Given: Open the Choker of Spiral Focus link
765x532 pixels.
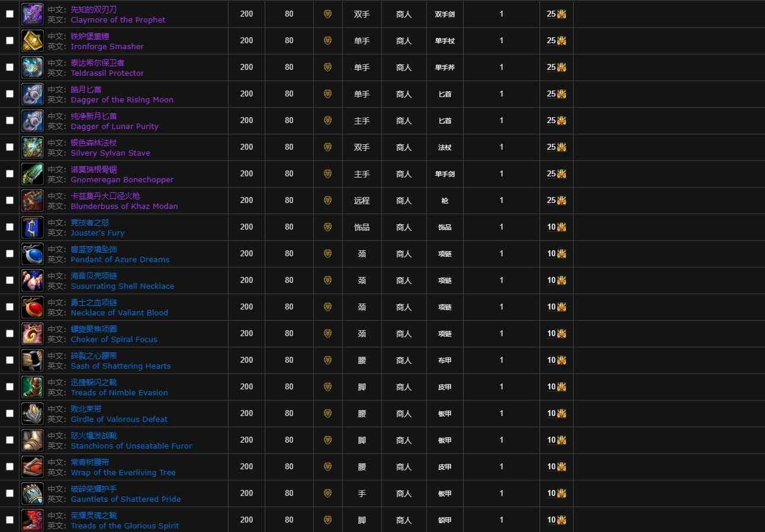Looking at the screenshot, I should pos(114,339).
